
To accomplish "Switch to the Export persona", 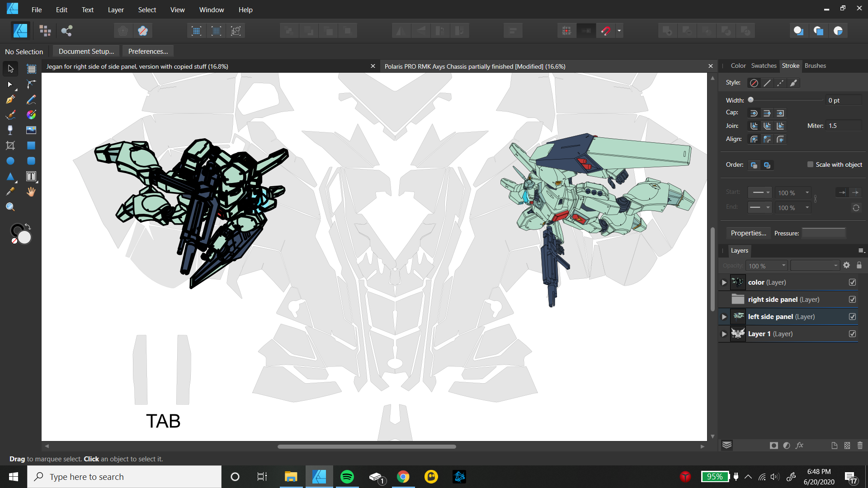I will (x=67, y=31).
